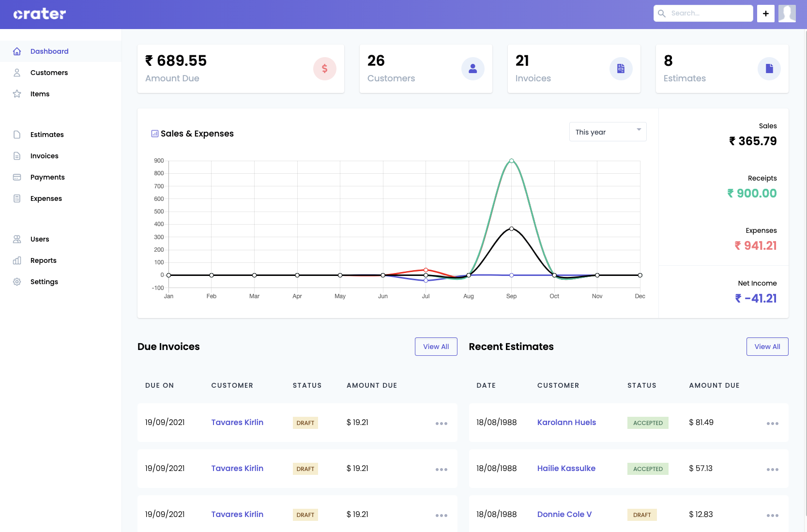Screen dimensions: 807x532
Task: Click the Estimates document icon in sidebar
Action: pos(17,135)
